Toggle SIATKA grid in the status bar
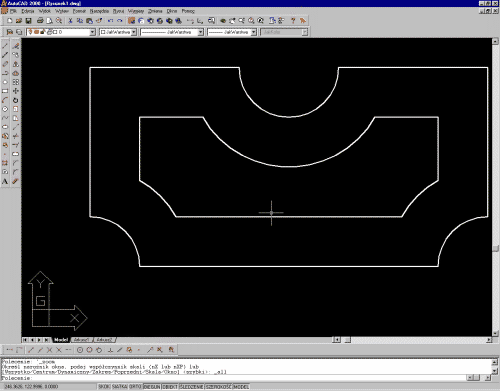The height and width of the screenshot is (391, 500). pos(119,387)
